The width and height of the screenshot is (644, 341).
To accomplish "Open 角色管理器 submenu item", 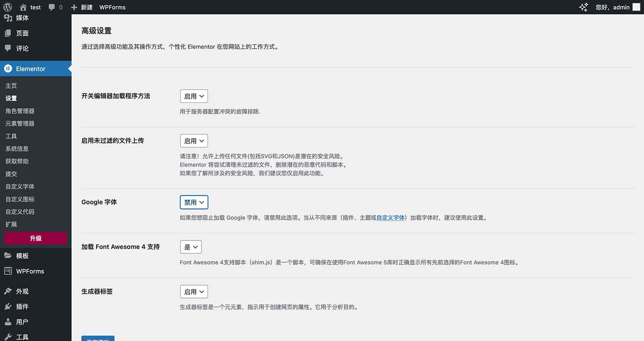I will [x=20, y=110].
